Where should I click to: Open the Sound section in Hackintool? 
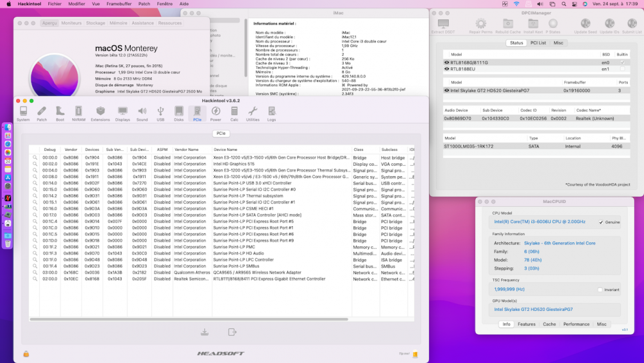point(142,114)
